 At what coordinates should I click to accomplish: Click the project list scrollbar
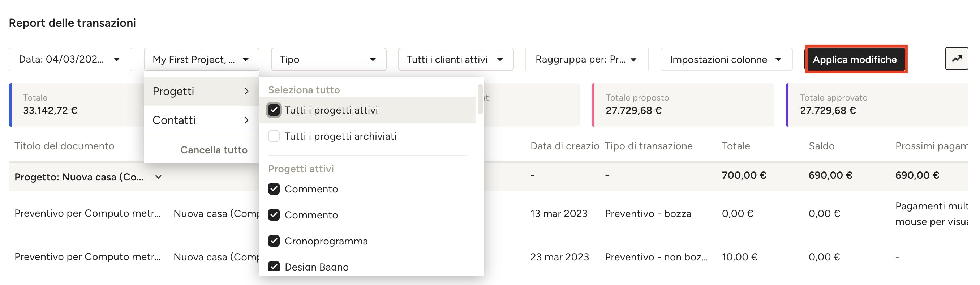(480, 99)
